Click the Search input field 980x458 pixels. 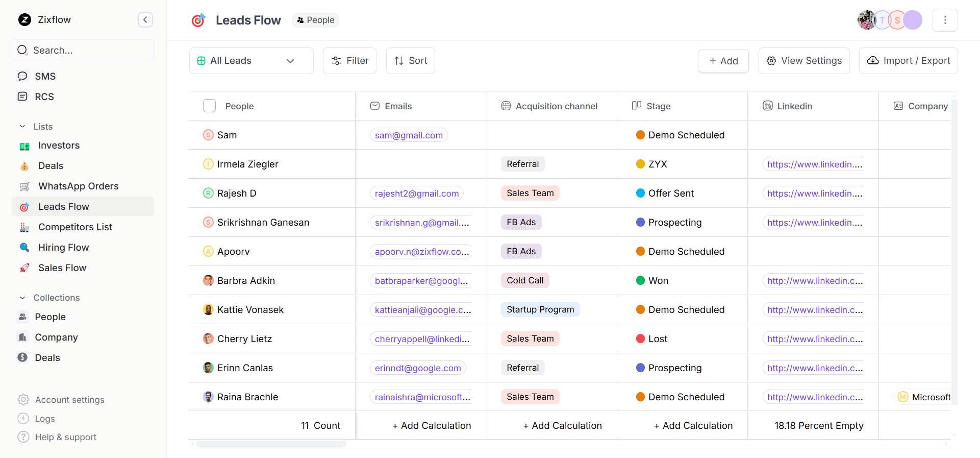coord(83,50)
